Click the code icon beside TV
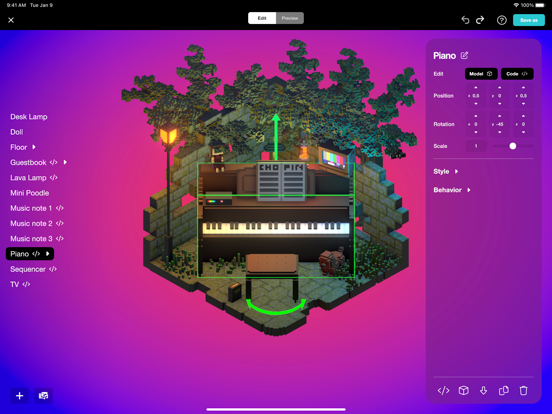The image size is (552, 414). tap(26, 284)
